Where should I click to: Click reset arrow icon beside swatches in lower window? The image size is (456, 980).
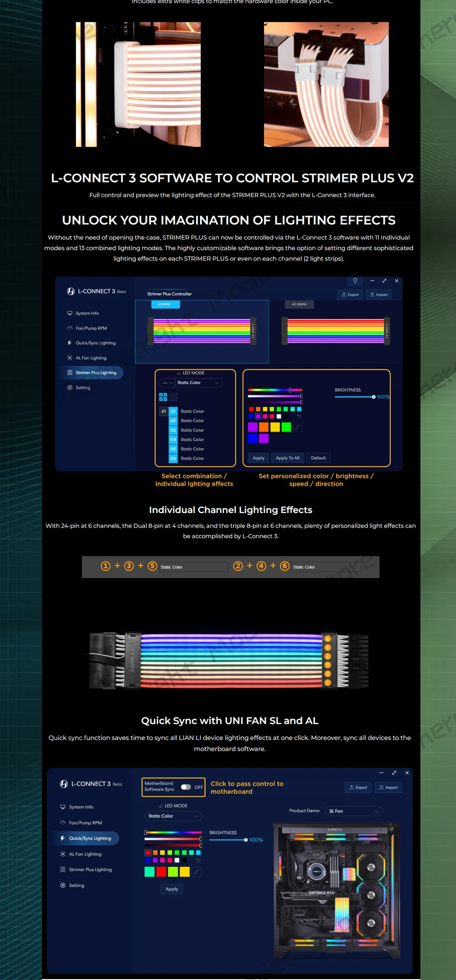click(198, 860)
